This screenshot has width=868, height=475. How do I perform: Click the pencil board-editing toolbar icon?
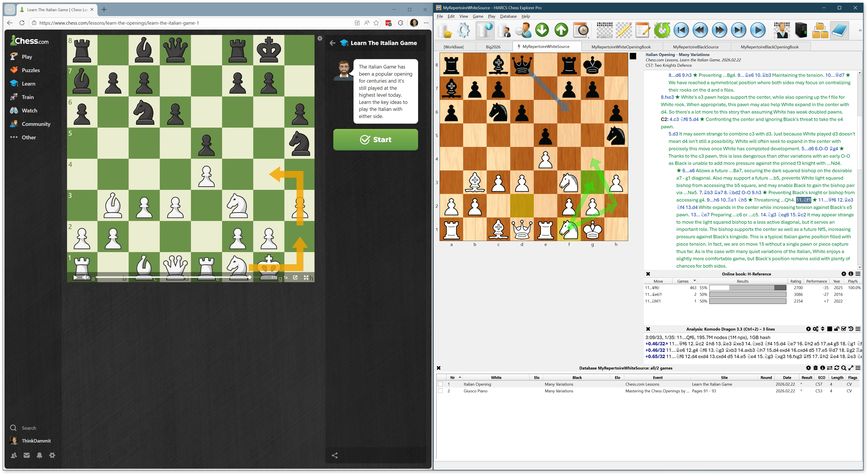pyautogui.click(x=624, y=30)
